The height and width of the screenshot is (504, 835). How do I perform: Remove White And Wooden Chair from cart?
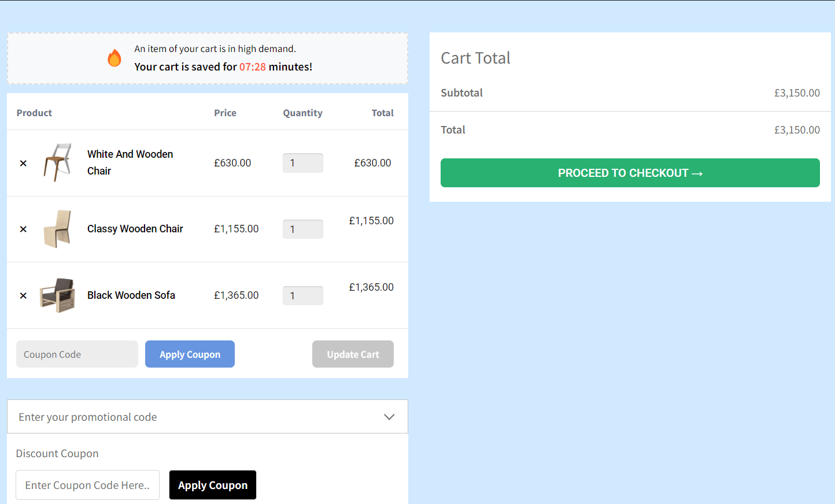(x=23, y=163)
